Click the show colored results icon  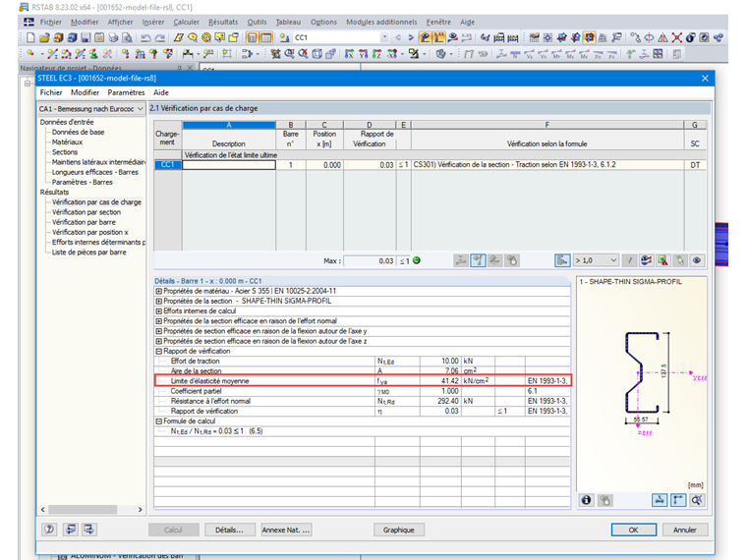coord(646,260)
